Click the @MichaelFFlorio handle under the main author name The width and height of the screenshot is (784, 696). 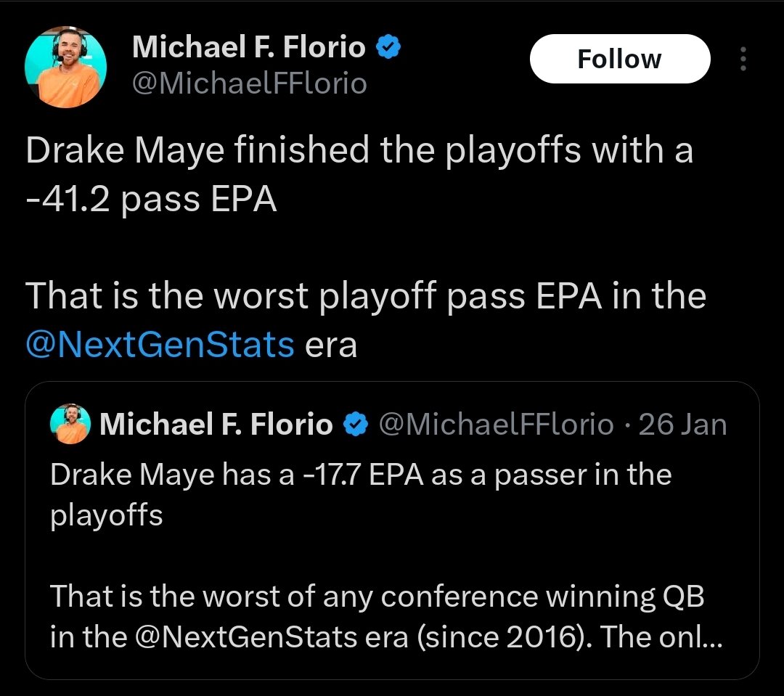(x=249, y=84)
